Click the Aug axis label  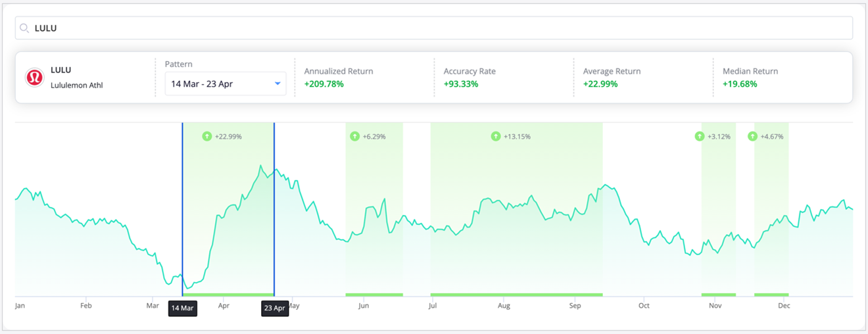click(504, 306)
